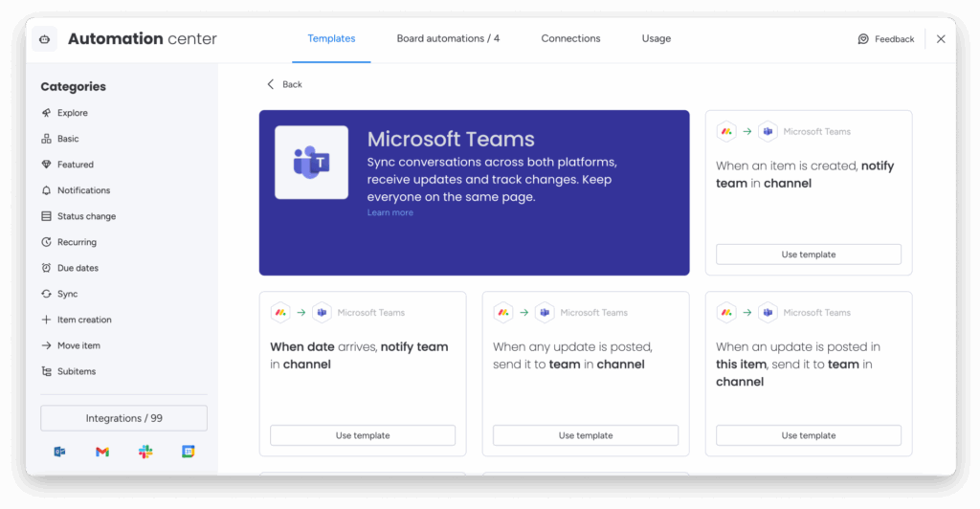Click monday icon on 'any update is posted' card

click(503, 313)
